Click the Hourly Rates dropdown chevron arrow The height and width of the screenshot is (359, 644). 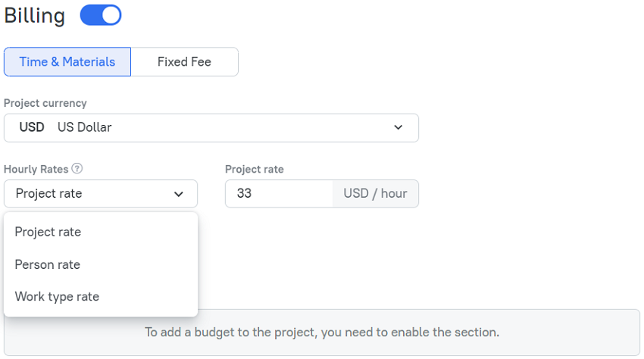click(x=178, y=194)
